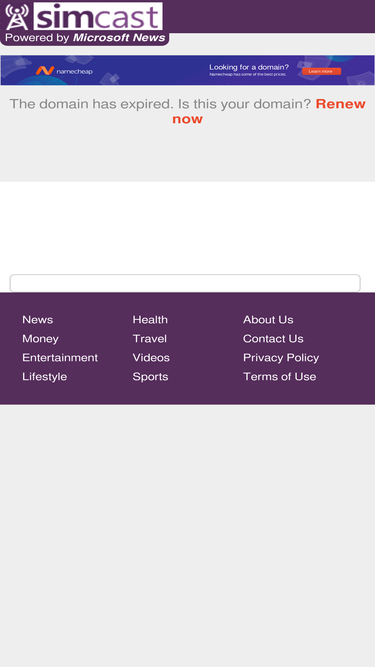The image size is (375, 667).
Task: Go to the Entertainment section
Action: [60, 358]
